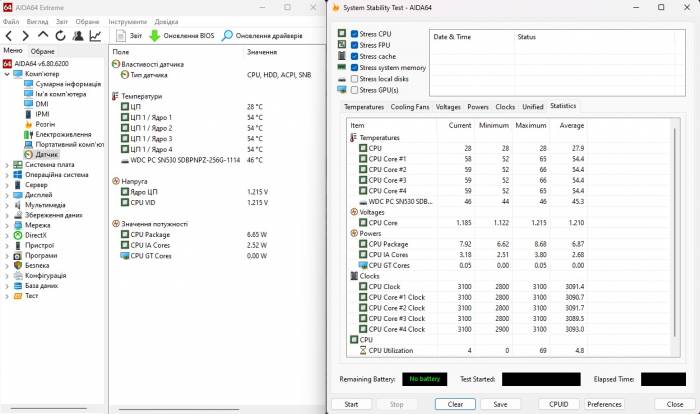Select the Датчик sensor tree item
The width and height of the screenshot is (700, 414).
tap(47, 155)
